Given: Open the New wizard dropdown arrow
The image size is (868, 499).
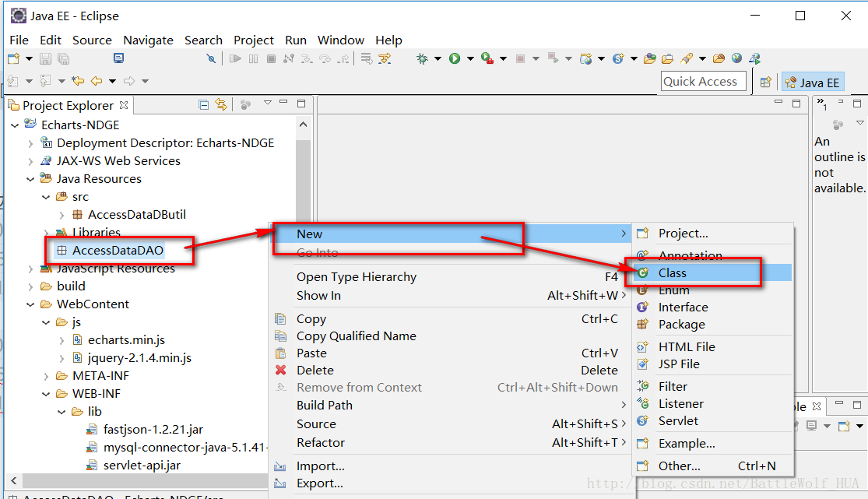Looking at the screenshot, I should point(29,58).
